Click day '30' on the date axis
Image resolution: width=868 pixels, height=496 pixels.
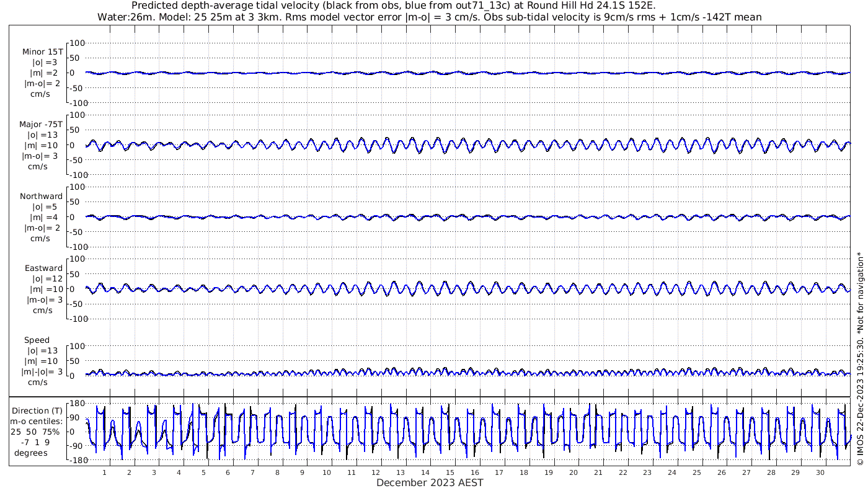tap(820, 472)
